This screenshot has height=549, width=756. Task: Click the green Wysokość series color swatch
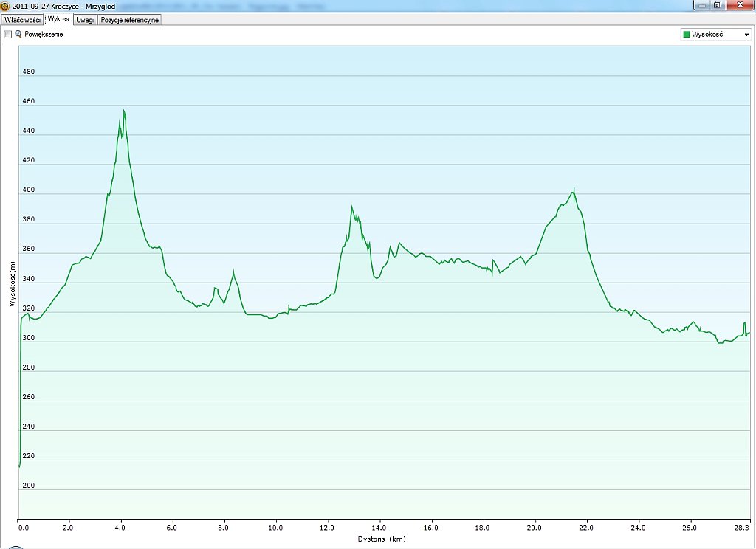(x=687, y=35)
